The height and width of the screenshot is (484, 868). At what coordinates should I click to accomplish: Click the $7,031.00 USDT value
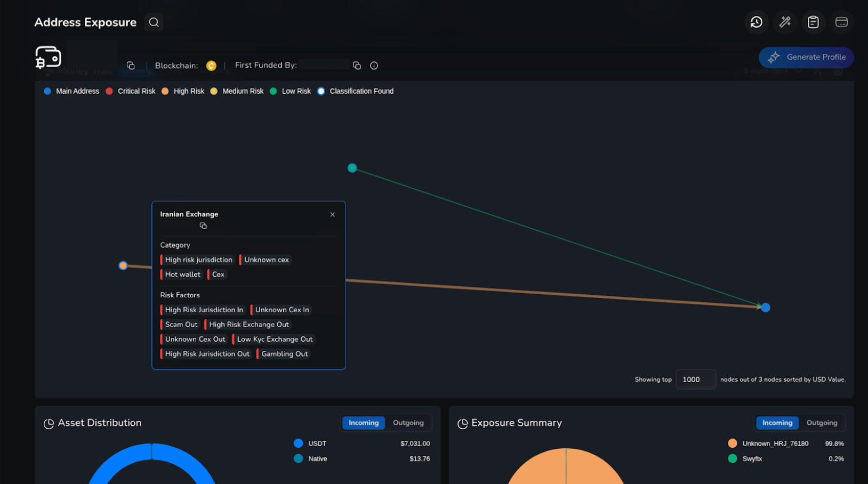[x=415, y=443]
